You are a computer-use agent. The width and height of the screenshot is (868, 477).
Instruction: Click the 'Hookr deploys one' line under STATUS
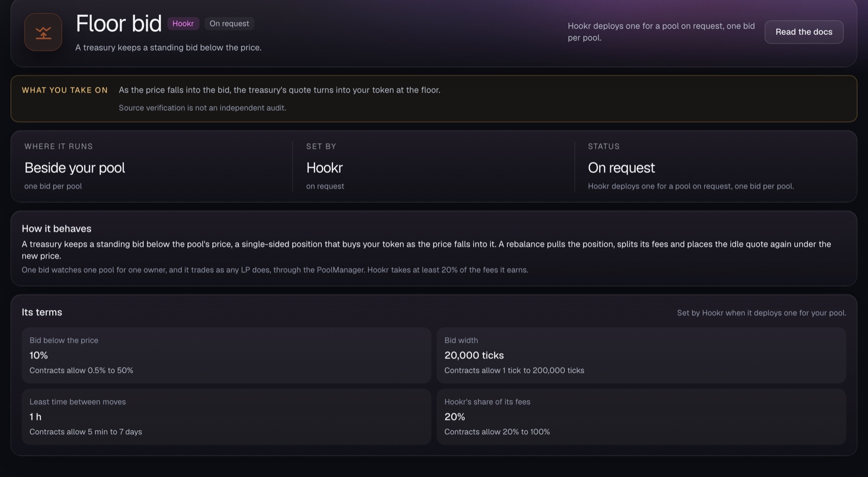pos(691,186)
